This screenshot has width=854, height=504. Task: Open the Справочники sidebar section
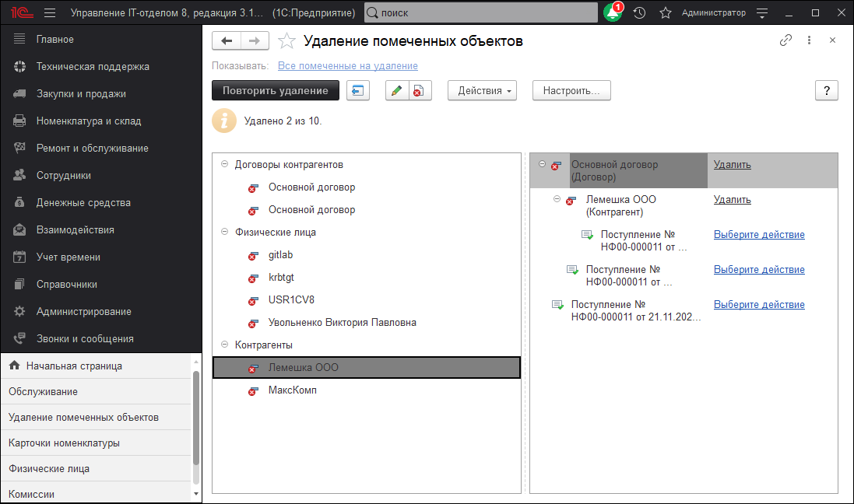67,282
